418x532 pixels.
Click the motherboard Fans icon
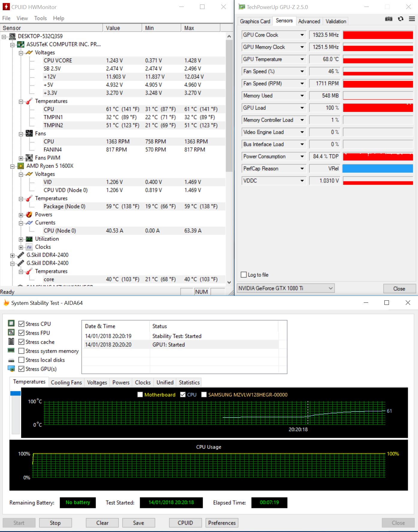click(29, 134)
